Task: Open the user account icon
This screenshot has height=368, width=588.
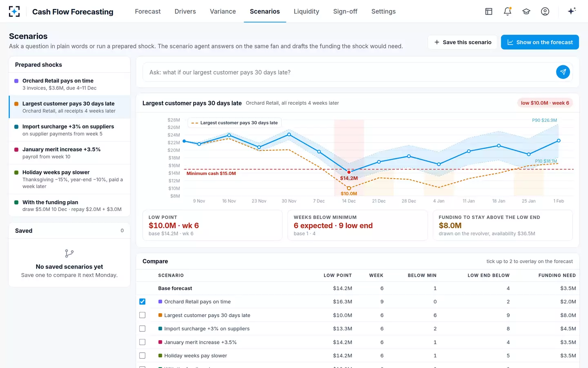Action: pyautogui.click(x=545, y=11)
